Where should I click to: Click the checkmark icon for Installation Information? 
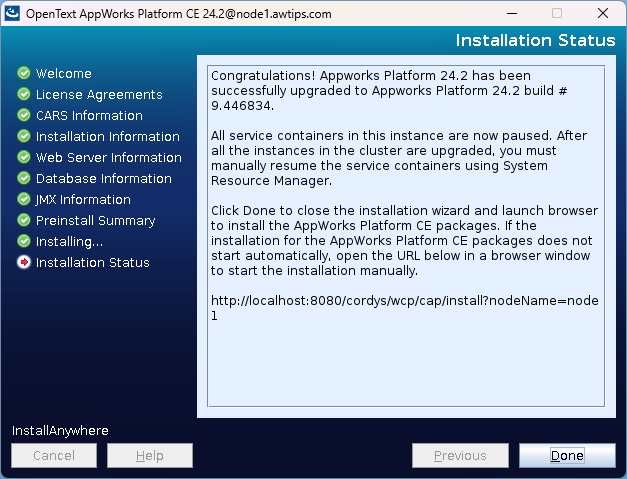pyautogui.click(x=23, y=137)
